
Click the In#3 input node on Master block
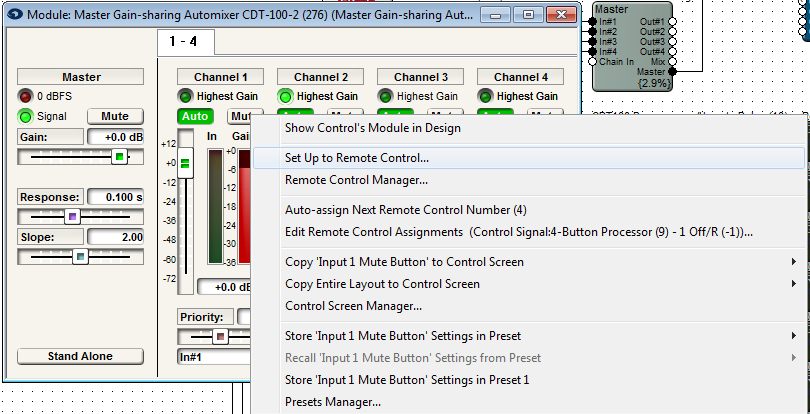pyautogui.click(x=593, y=41)
